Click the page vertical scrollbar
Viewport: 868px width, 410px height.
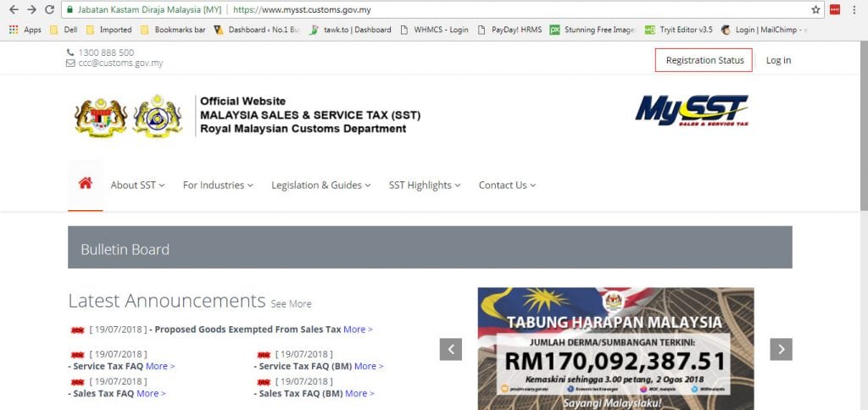click(864, 126)
